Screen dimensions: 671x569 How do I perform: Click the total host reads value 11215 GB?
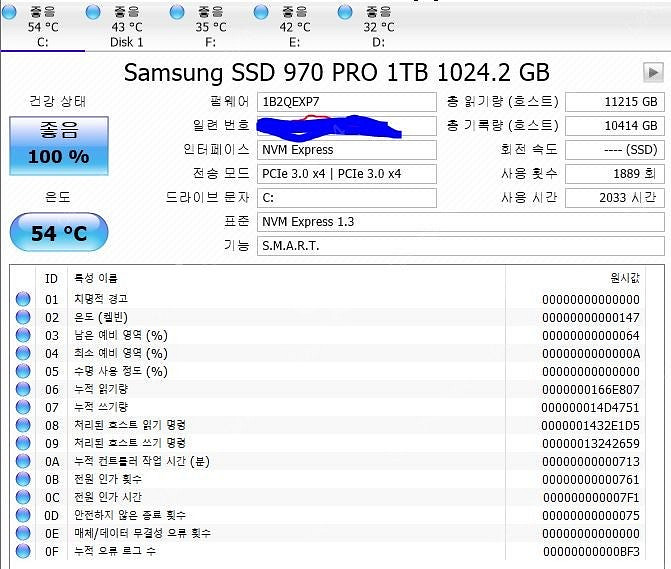tap(615, 102)
